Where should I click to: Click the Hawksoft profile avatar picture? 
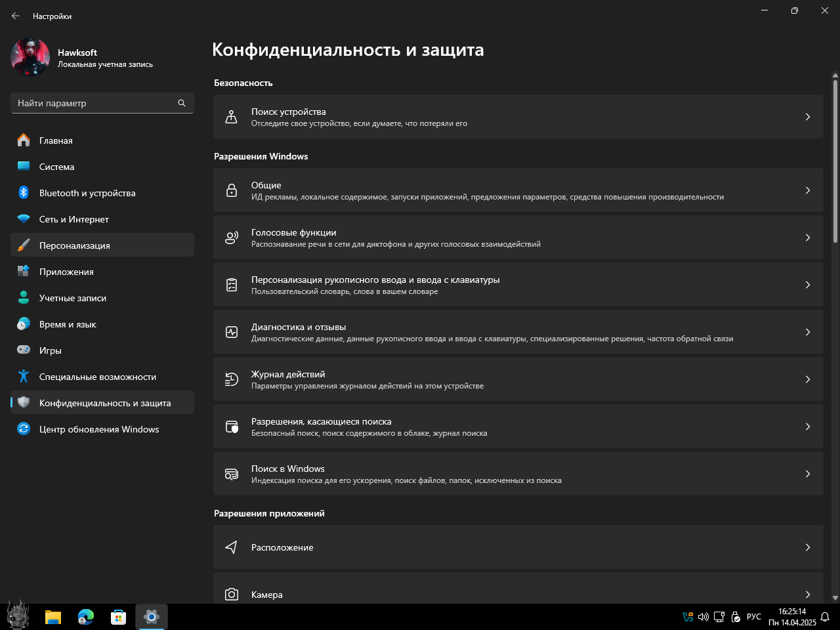(30, 58)
